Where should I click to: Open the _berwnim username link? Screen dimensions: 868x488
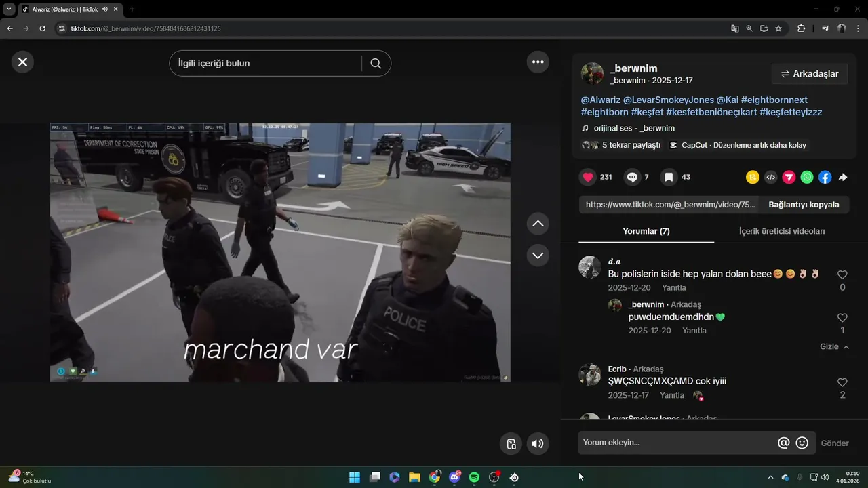pos(634,68)
